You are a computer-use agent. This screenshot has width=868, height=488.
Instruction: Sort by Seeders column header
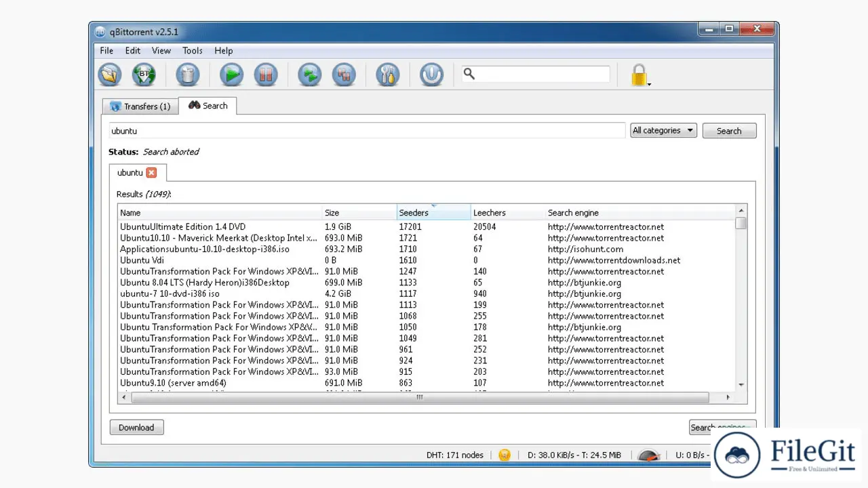[434, 213]
